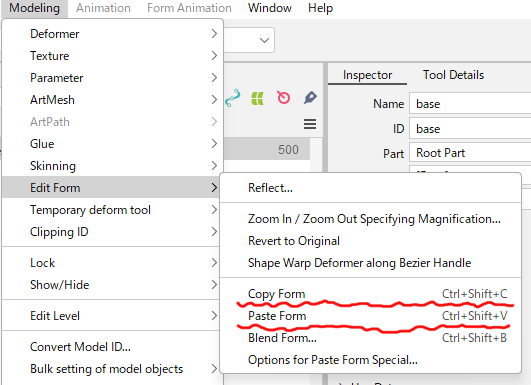Select Shape Warp Deformer along Bezier Handle
This screenshot has height=385, width=531.
[370, 263]
